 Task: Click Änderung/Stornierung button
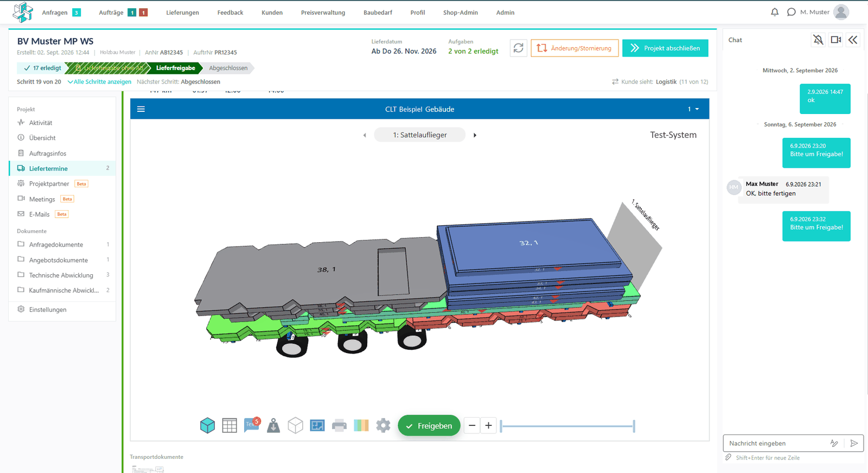click(x=575, y=48)
